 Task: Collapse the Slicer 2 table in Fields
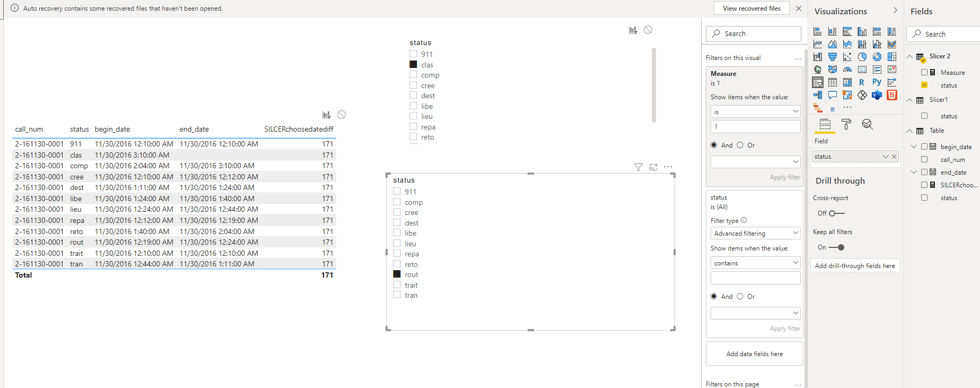click(x=909, y=56)
